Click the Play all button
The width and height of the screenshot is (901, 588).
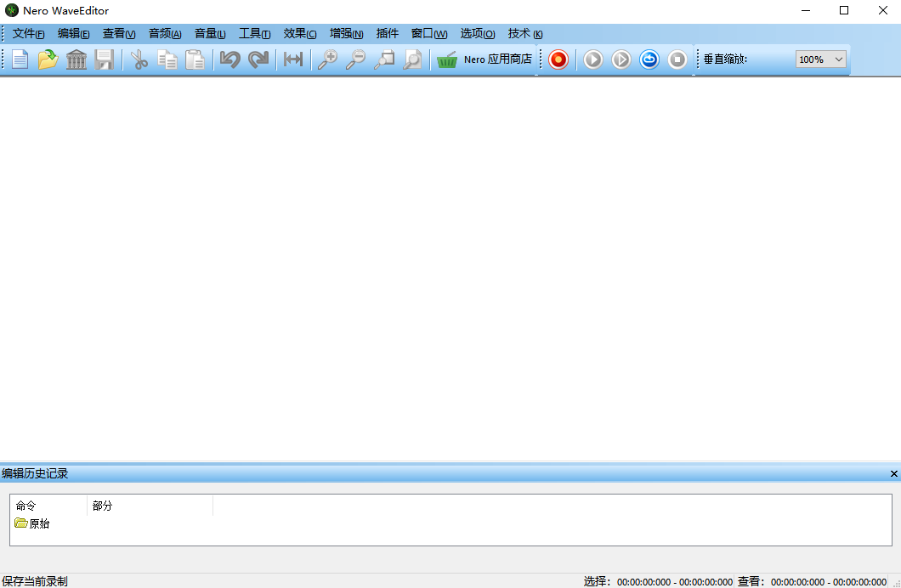[593, 59]
